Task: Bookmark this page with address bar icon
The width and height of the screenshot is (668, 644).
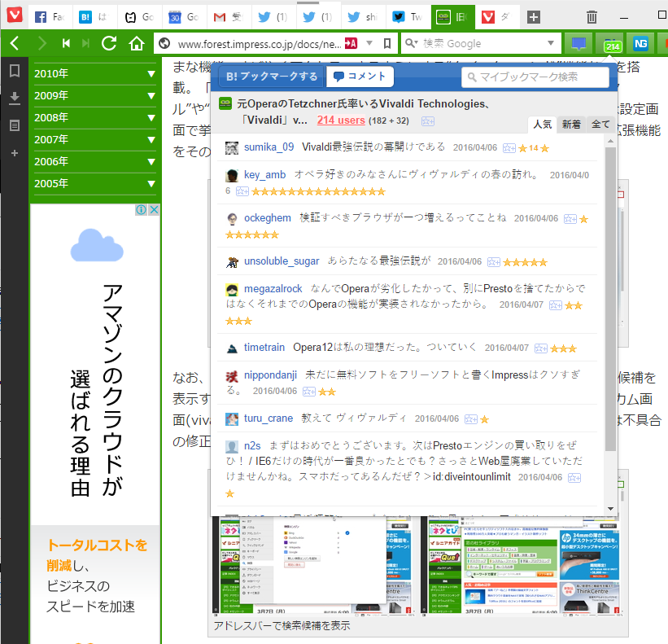Action: [386, 43]
